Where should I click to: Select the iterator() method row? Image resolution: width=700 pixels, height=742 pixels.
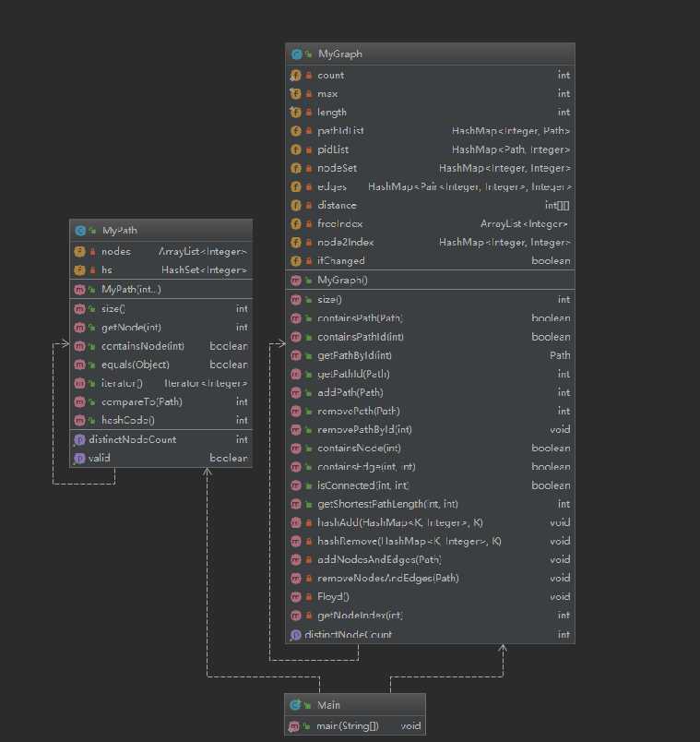pyautogui.click(x=160, y=383)
